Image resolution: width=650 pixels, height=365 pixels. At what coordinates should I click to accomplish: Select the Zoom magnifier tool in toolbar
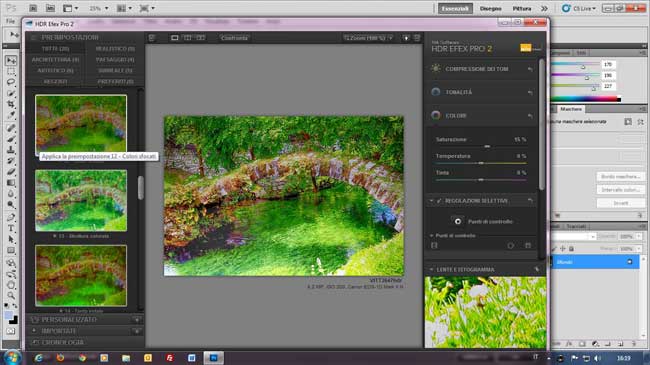11,296
